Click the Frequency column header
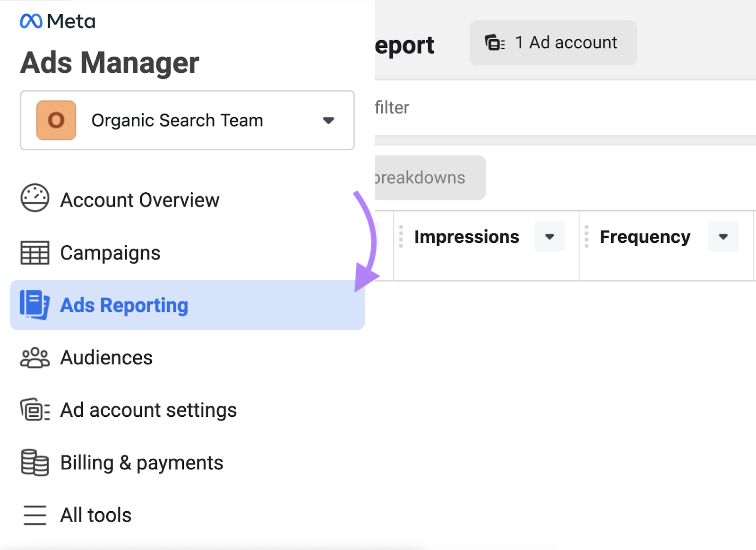 [644, 236]
